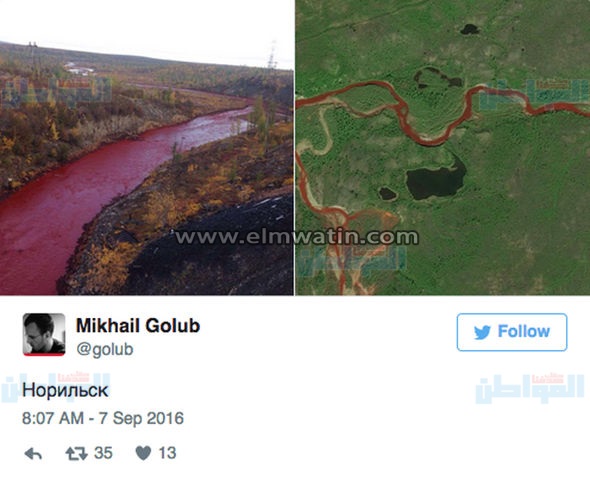Click the Twitter bird icon in Follow
The height and width of the screenshot is (480, 590).
tap(482, 333)
